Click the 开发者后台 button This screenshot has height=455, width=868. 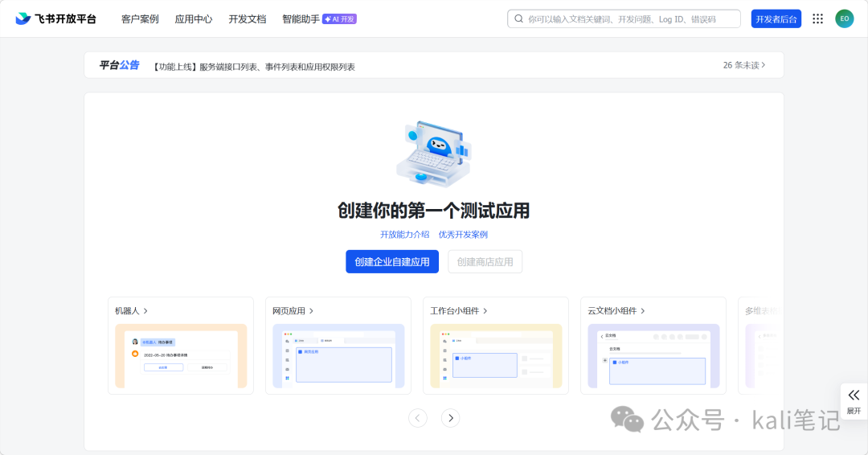coord(776,18)
